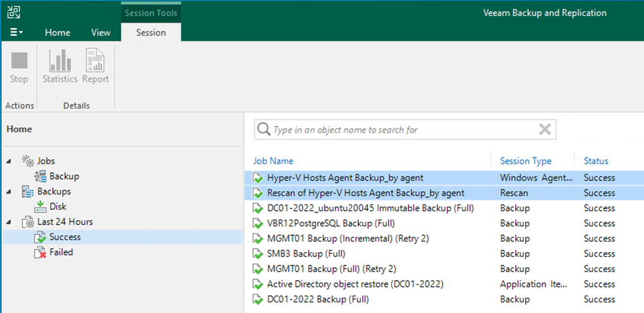644x313 pixels.
Task: Select Backup under Jobs
Action: pyautogui.click(x=64, y=176)
